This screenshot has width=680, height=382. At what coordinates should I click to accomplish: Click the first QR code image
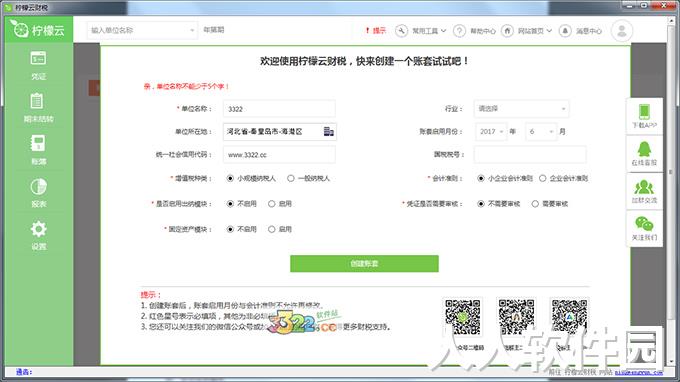point(463,317)
